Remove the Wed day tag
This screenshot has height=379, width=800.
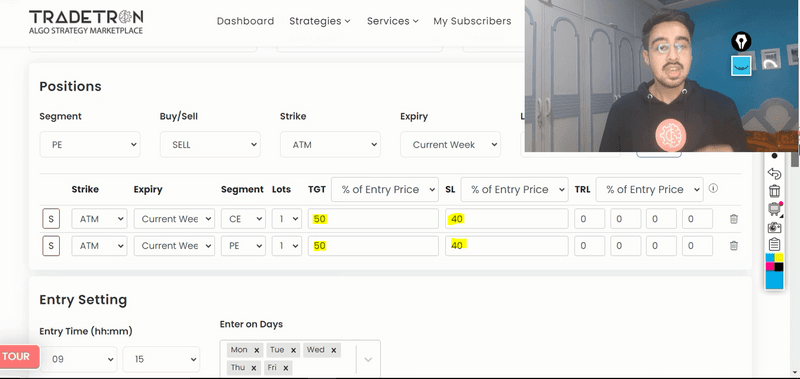[333, 350]
